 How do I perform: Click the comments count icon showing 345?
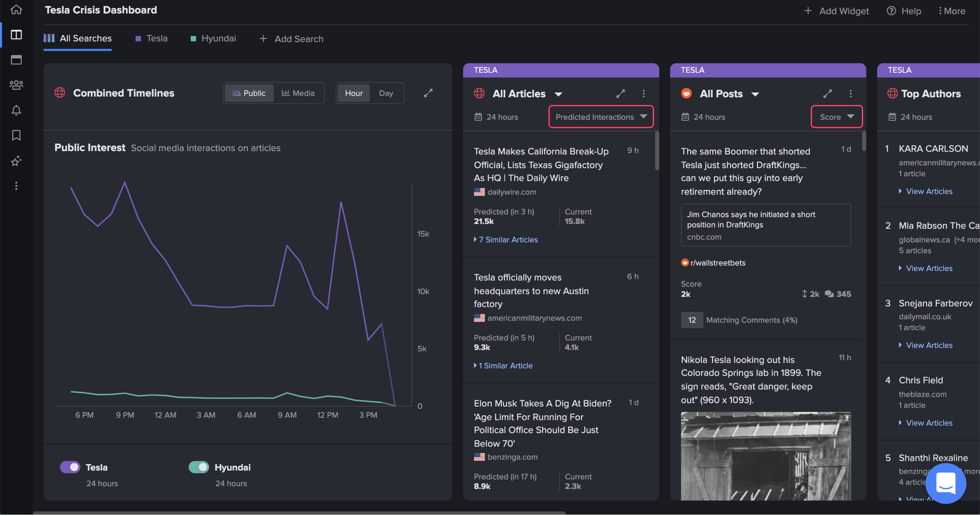click(829, 294)
